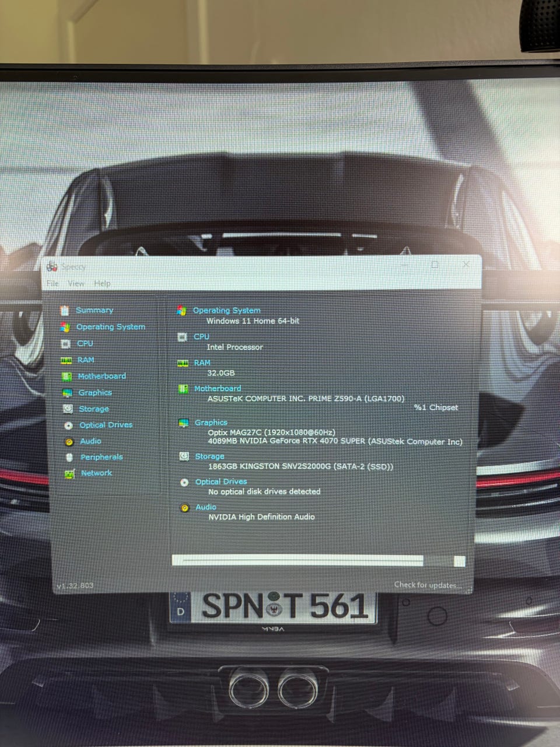560x747 pixels.
Task: Open Optical Drives in the sidebar
Action: coord(106,424)
